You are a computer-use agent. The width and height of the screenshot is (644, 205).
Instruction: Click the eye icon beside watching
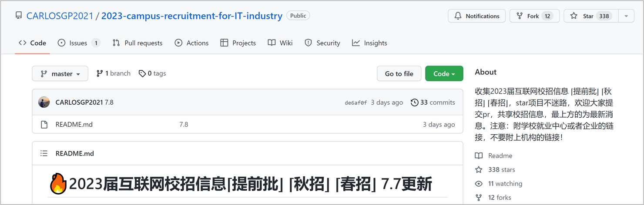(x=479, y=184)
